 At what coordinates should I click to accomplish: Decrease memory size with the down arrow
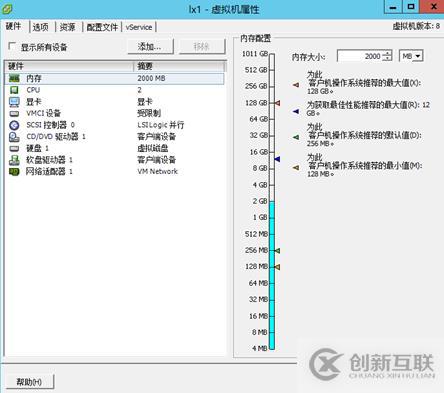387,59
